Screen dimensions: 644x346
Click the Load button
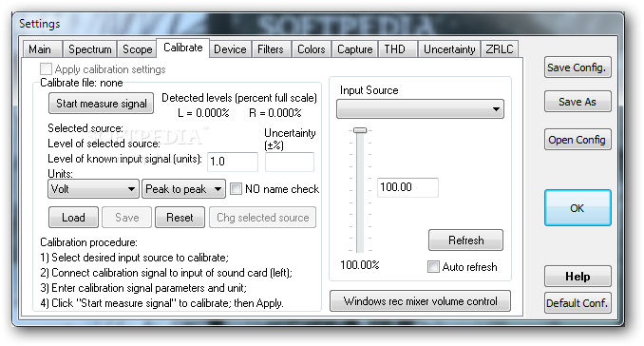tap(73, 218)
